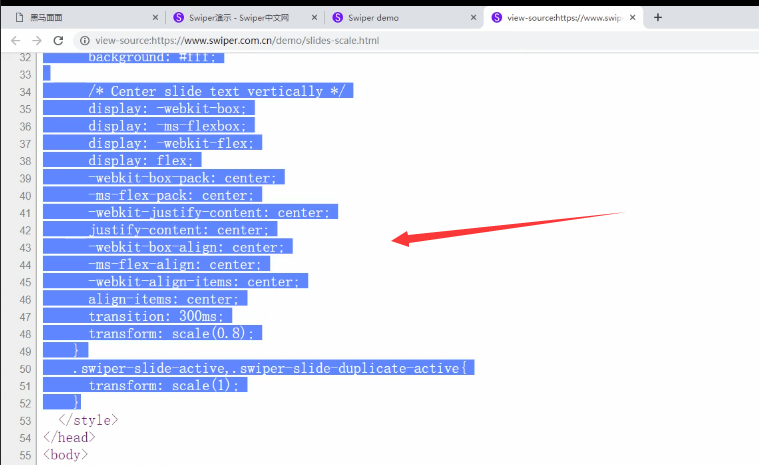Click the Swiper favicon on Swiper演示 tab
759x465 pixels.
pos(179,17)
